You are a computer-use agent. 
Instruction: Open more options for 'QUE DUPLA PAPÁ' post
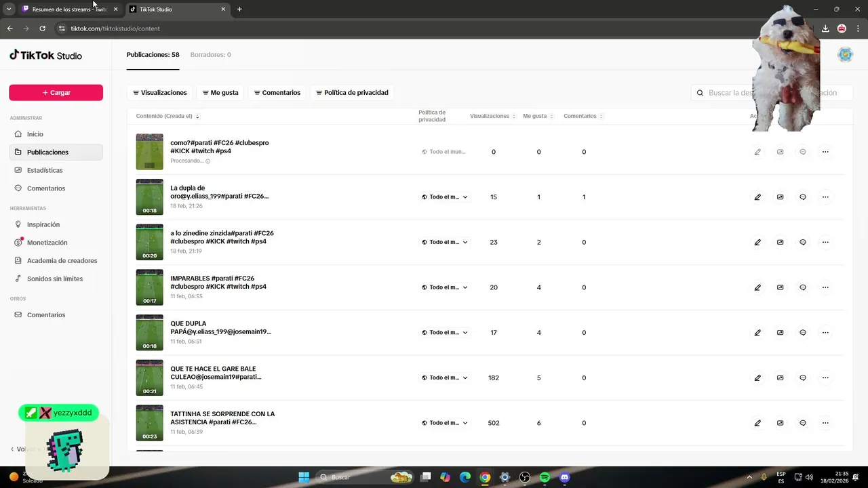tap(825, 333)
